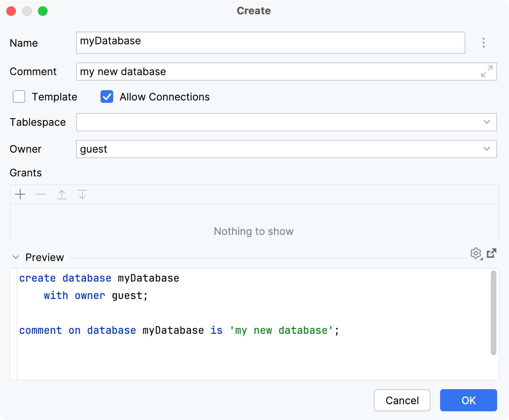Disable the Allow Connections checkbox
The image size is (509, 420).
(x=106, y=96)
